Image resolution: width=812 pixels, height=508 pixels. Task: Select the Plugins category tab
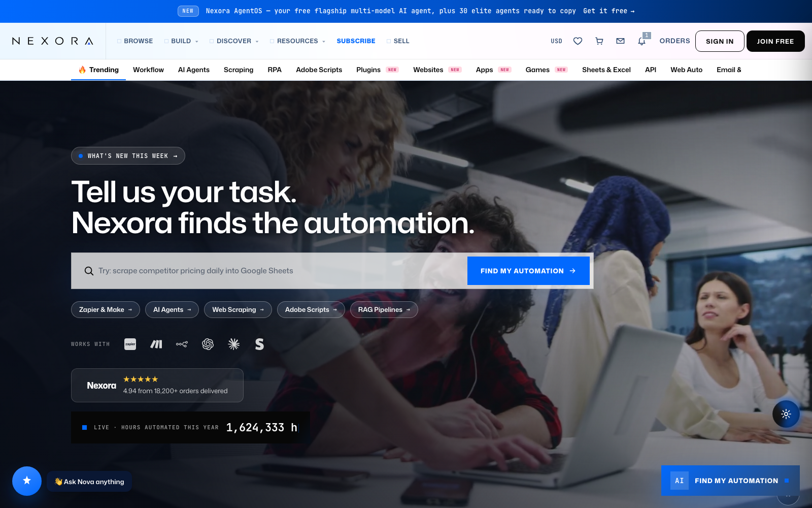(377, 70)
